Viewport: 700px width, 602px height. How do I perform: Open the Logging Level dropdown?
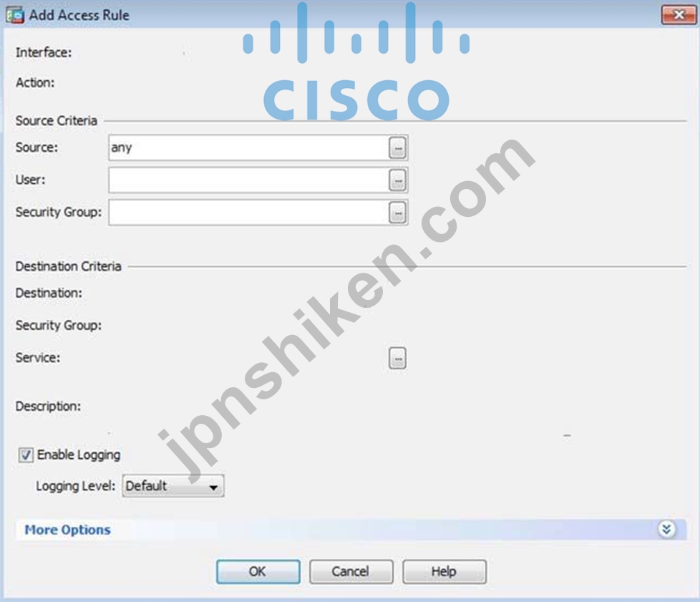[x=173, y=486]
